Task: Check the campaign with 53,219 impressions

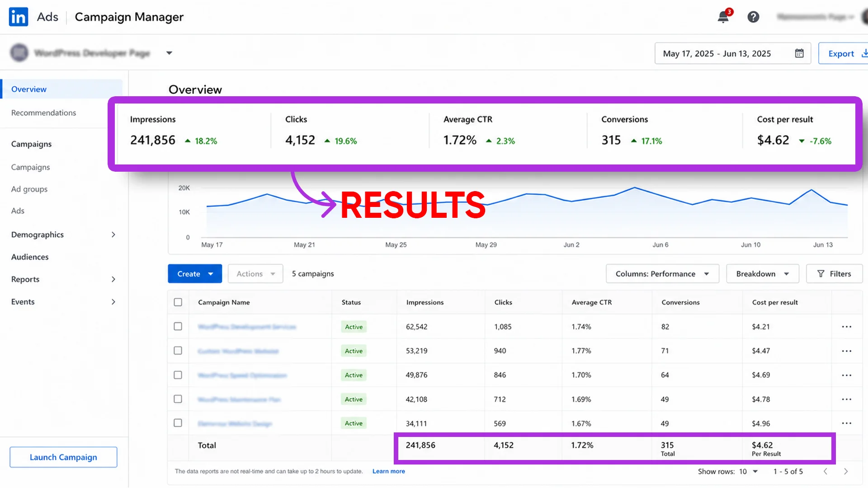Action: [x=178, y=351]
